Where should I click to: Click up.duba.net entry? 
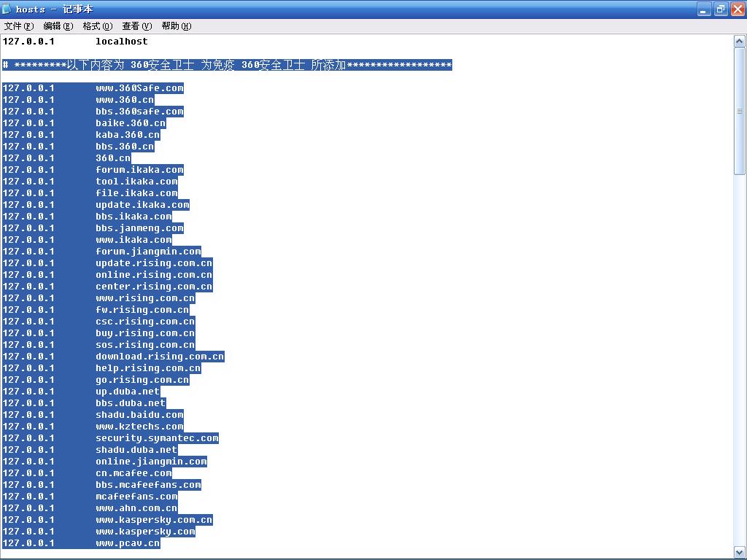click(128, 392)
